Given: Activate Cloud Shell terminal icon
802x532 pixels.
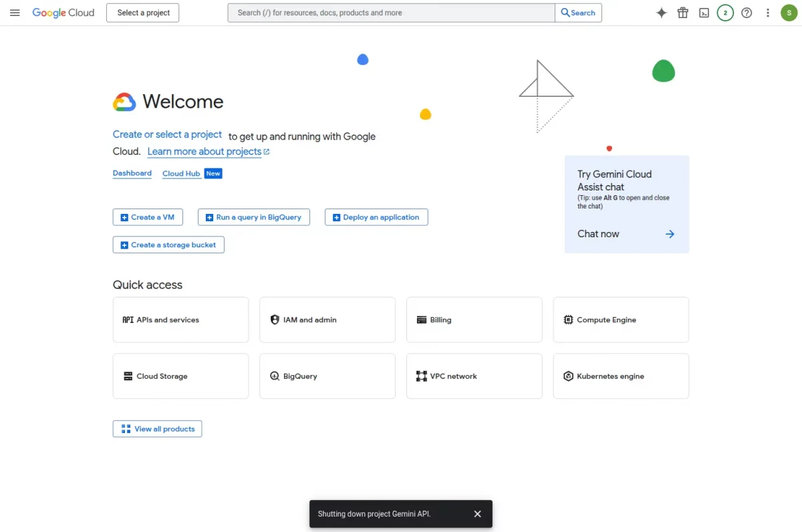Looking at the screenshot, I should (704, 12).
